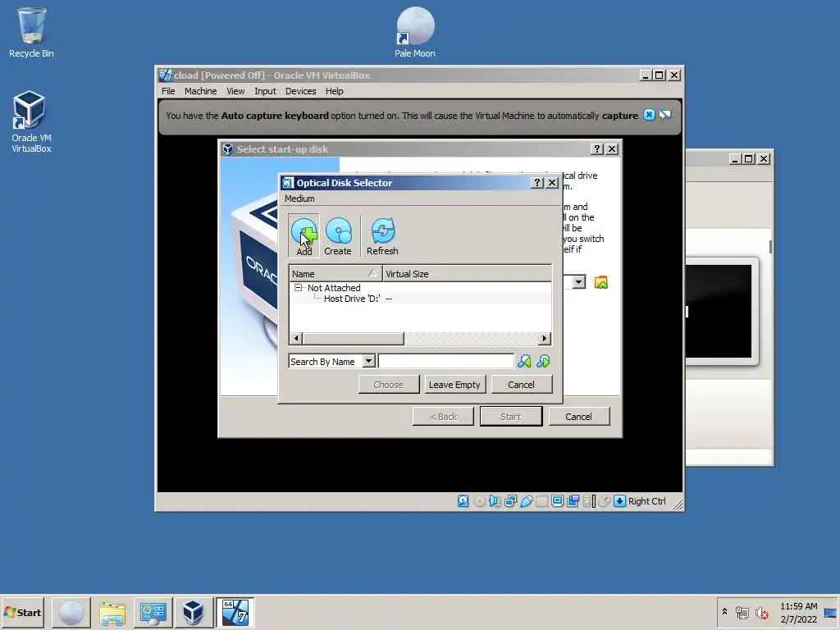Open the Pale Moon taskbar icon

(x=71, y=612)
